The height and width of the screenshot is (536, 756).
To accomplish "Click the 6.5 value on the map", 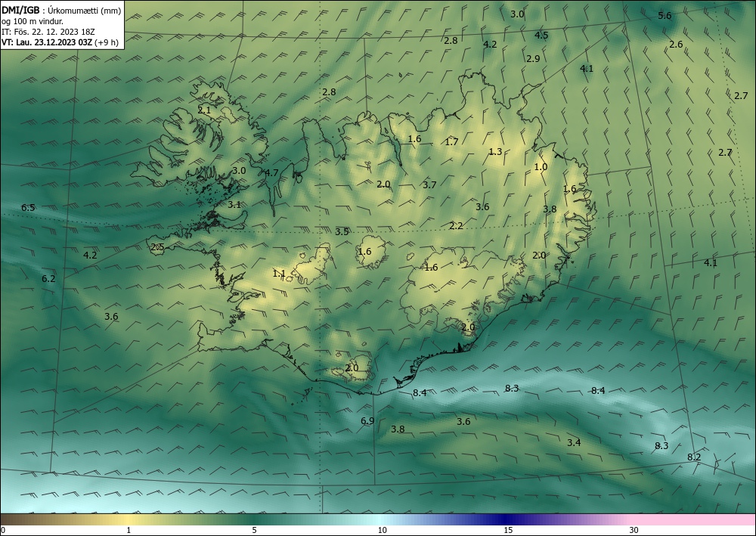I will pyautogui.click(x=28, y=208).
